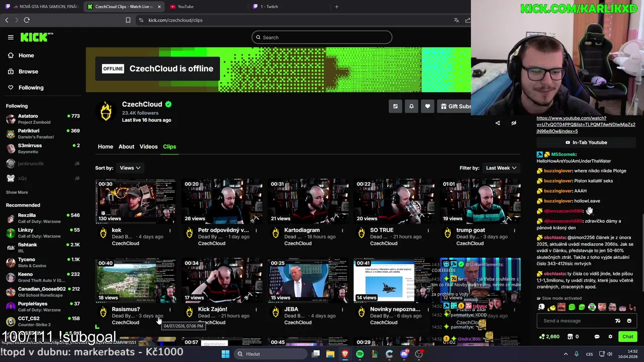The width and height of the screenshot is (644, 362).
Task: Open Discord from taskbar
Action: pyautogui.click(x=404, y=354)
